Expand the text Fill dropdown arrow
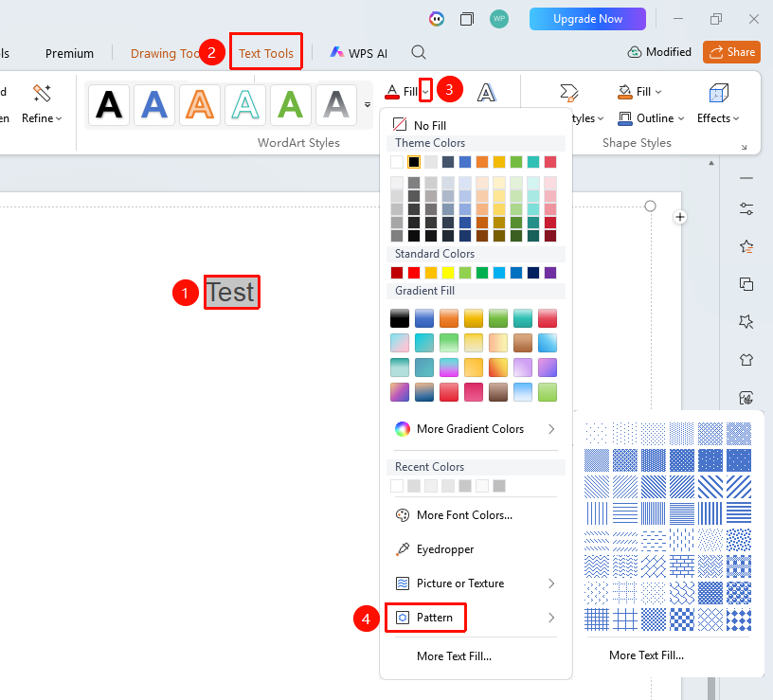The image size is (773, 700). [426, 92]
